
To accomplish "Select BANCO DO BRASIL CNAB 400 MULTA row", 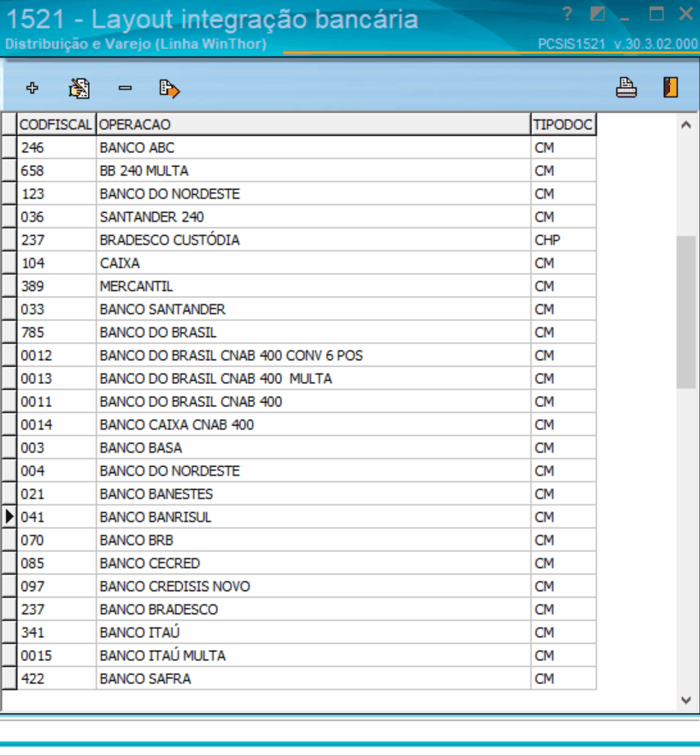I will click(306, 379).
